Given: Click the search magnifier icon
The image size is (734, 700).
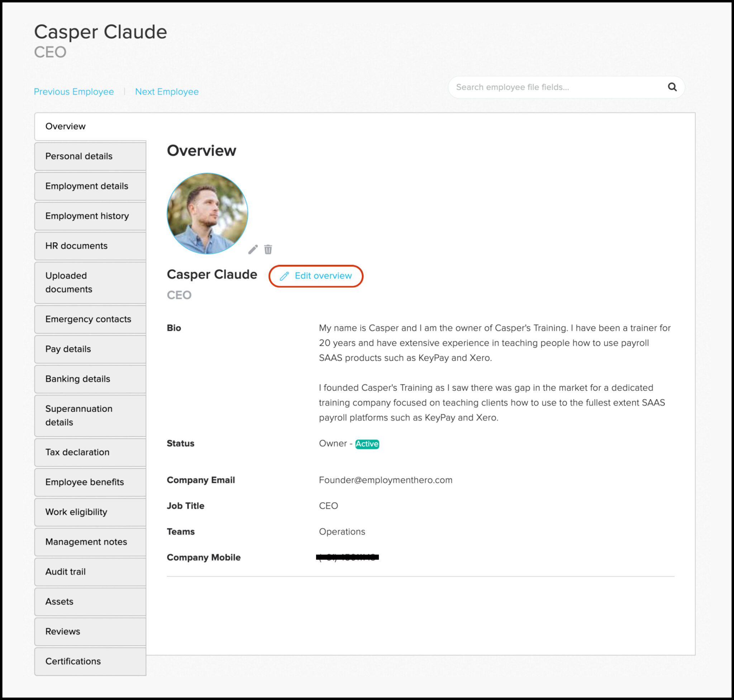Looking at the screenshot, I should coord(672,87).
